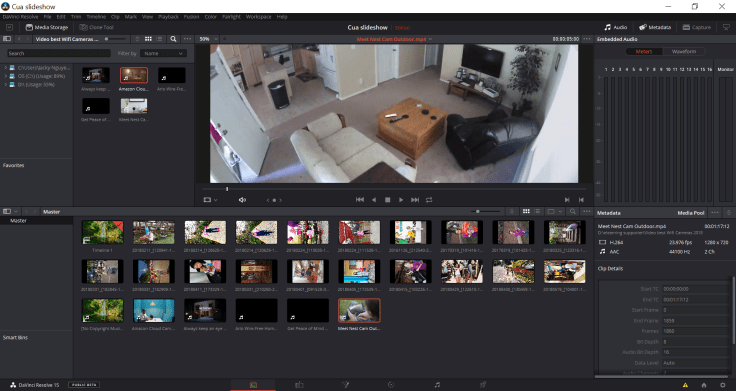
Task: Go to first frame in viewer
Action: (360, 199)
